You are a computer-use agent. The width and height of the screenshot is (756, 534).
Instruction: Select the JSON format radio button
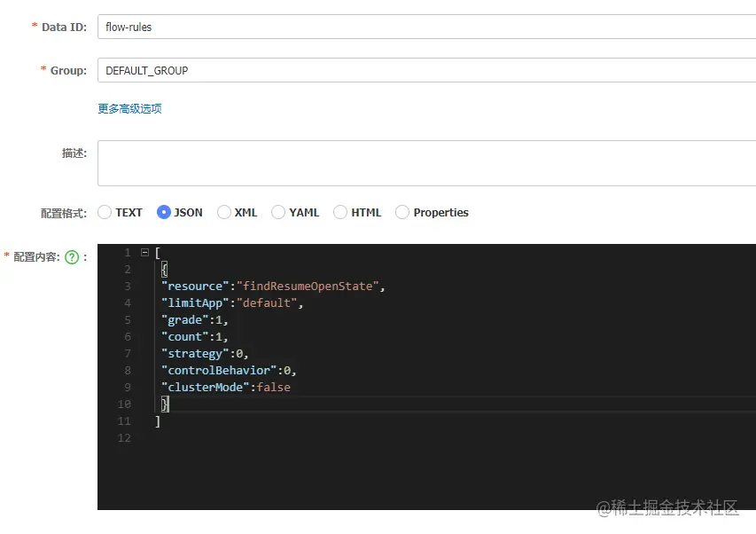click(164, 212)
